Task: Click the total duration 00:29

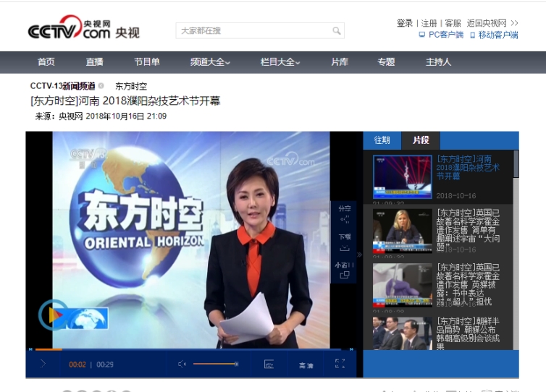Action: pos(105,365)
